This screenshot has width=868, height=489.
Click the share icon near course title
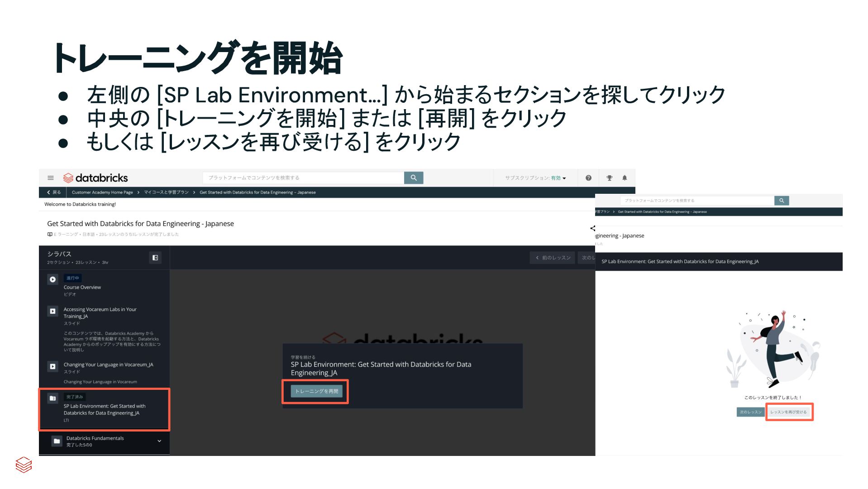(593, 228)
